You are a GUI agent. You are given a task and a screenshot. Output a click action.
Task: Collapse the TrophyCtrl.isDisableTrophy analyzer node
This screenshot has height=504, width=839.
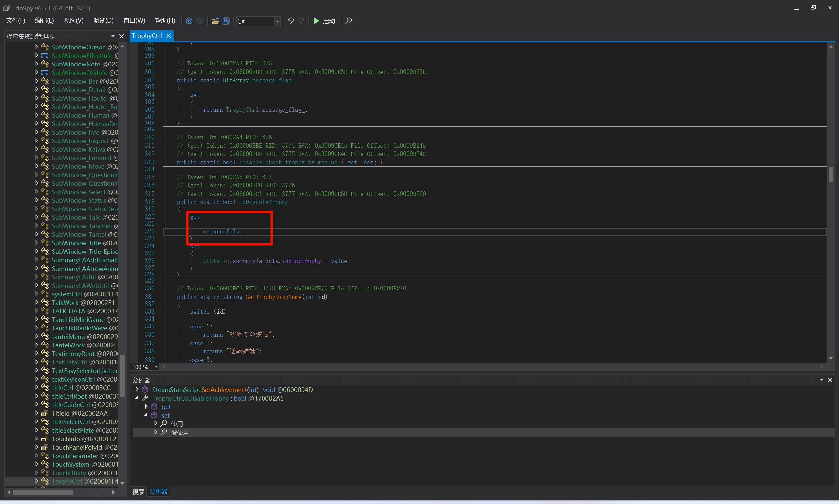pyautogui.click(x=137, y=398)
